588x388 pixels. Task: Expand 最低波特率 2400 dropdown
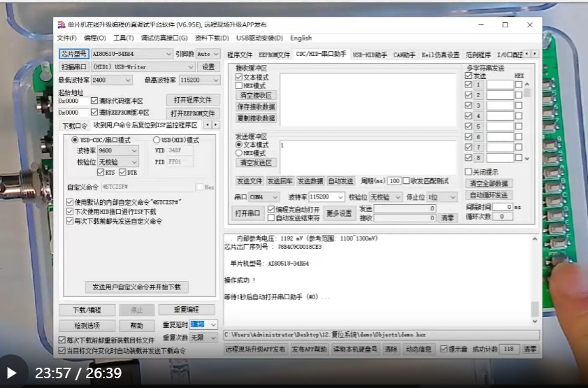tap(128, 80)
